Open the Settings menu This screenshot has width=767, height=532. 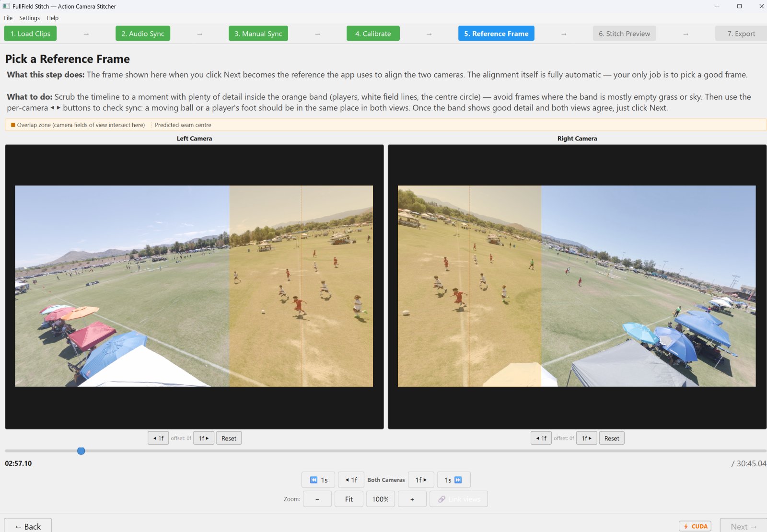pos(29,18)
